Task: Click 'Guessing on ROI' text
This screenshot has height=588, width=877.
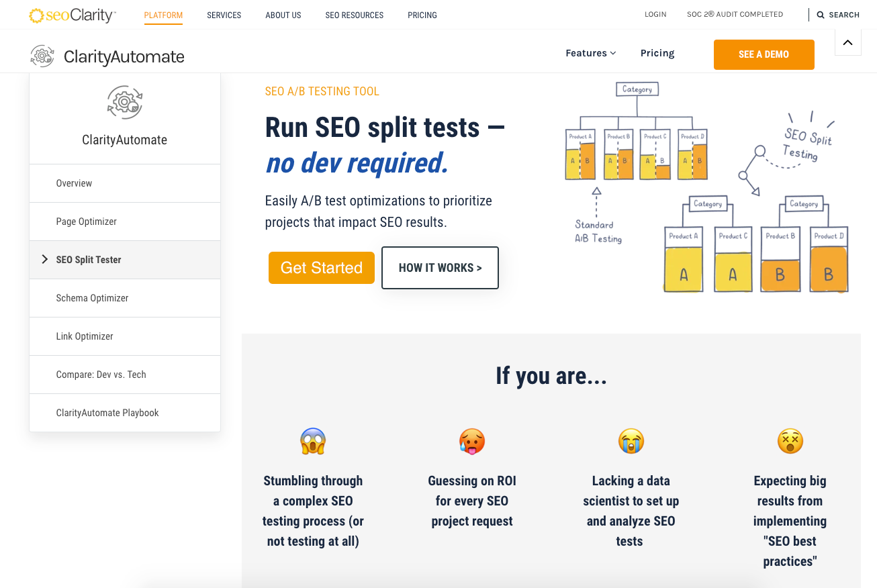Action: coord(472,501)
